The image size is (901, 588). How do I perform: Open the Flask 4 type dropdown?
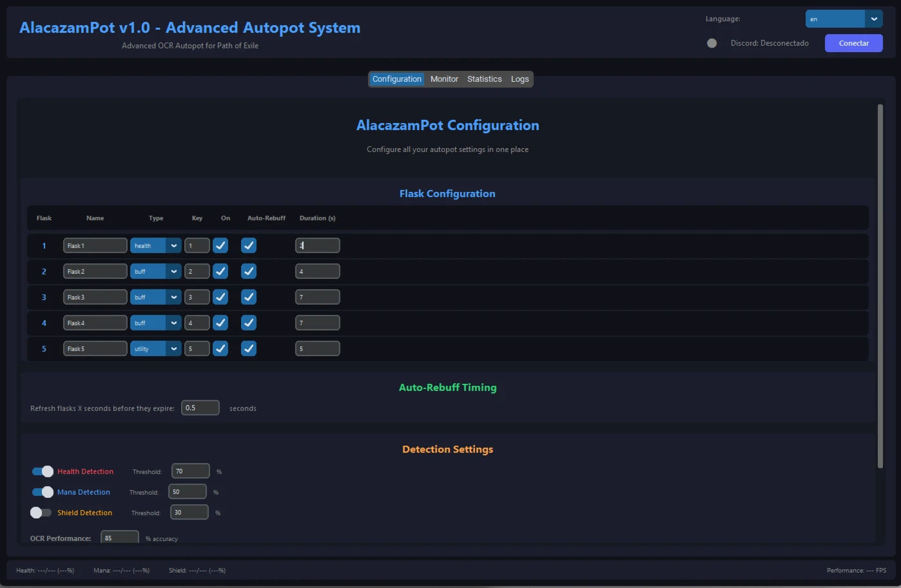click(155, 323)
